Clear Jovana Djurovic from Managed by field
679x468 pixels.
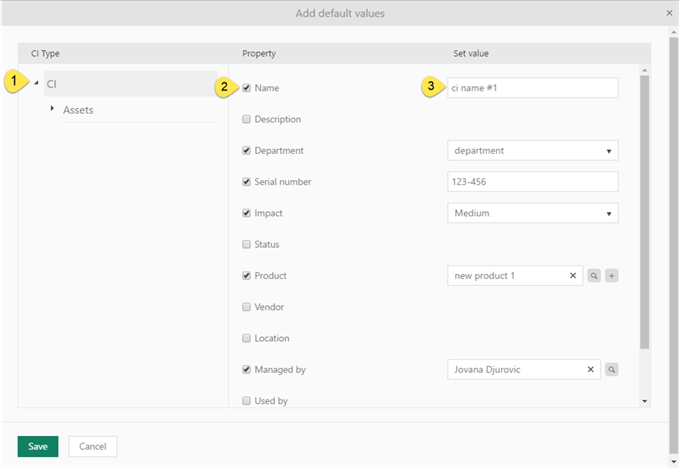590,370
